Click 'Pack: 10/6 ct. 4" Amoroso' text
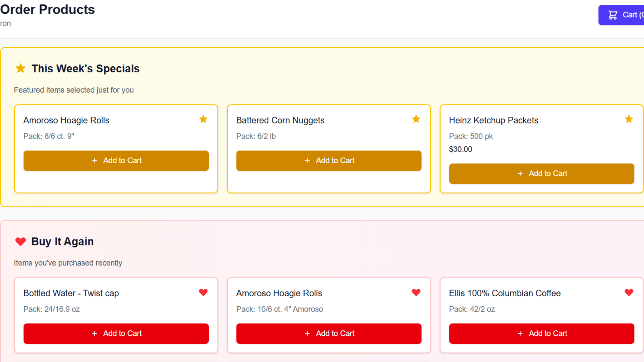This screenshot has height=362, width=644. [x=279, y=309]
